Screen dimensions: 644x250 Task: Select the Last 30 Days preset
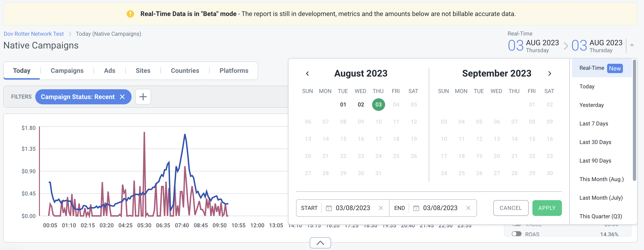tap(595, 142)
